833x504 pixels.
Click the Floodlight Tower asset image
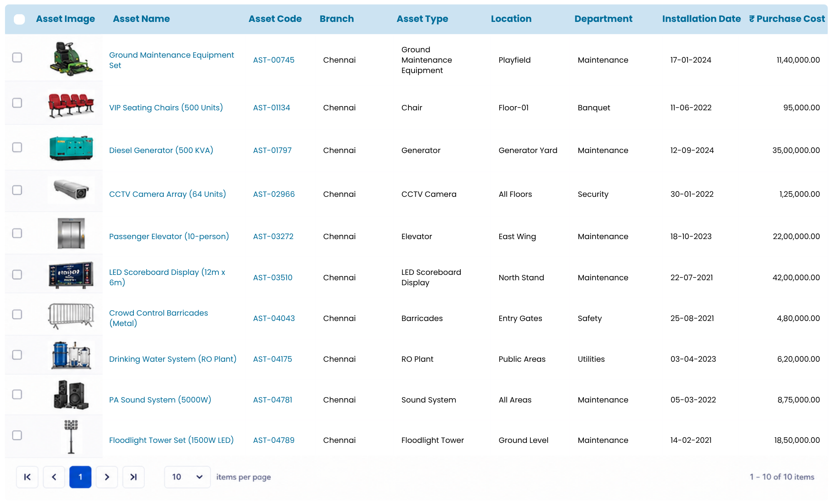click(x=71, y=437)
